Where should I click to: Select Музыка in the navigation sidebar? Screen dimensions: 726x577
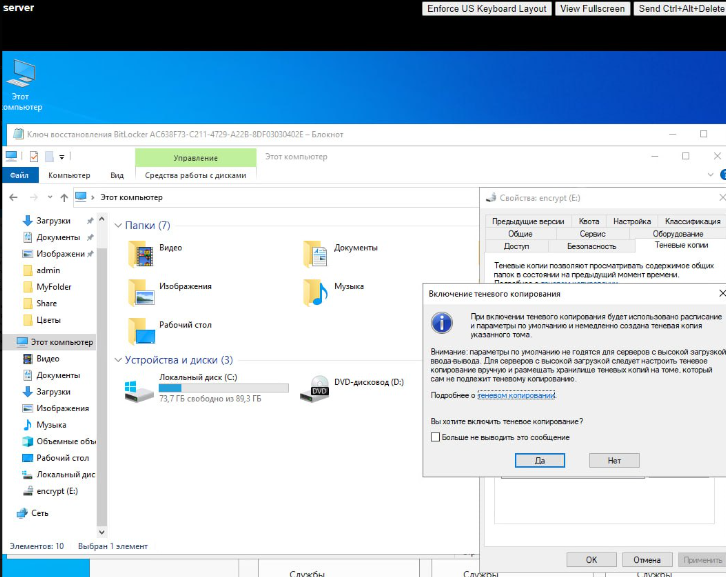(x=51, y=425)
